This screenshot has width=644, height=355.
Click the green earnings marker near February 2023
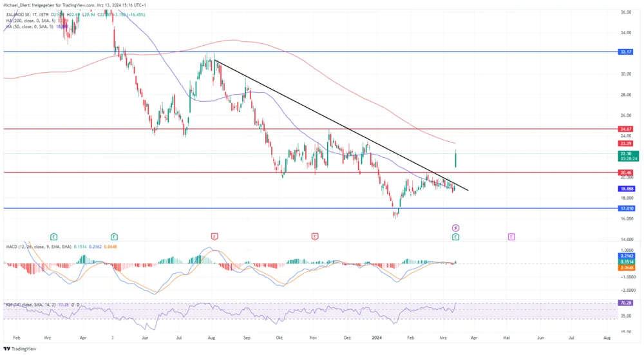(x=54, y=237)
